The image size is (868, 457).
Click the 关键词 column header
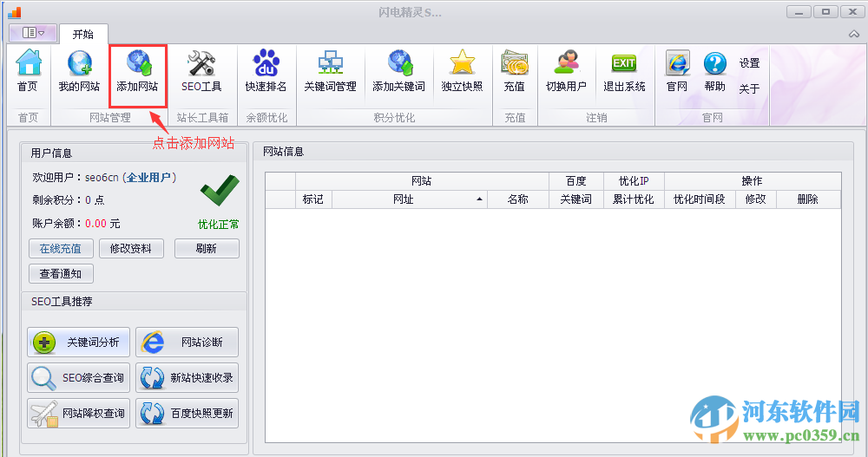[575, 199]
